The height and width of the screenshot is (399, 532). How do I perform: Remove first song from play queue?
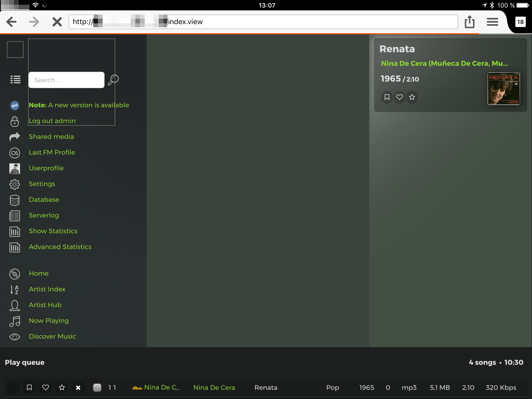(78, 388)
